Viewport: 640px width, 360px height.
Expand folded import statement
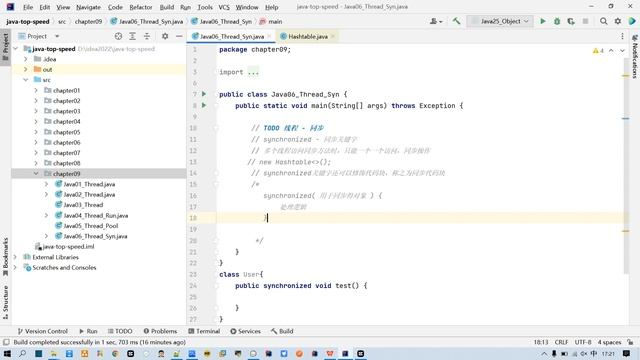253,72
